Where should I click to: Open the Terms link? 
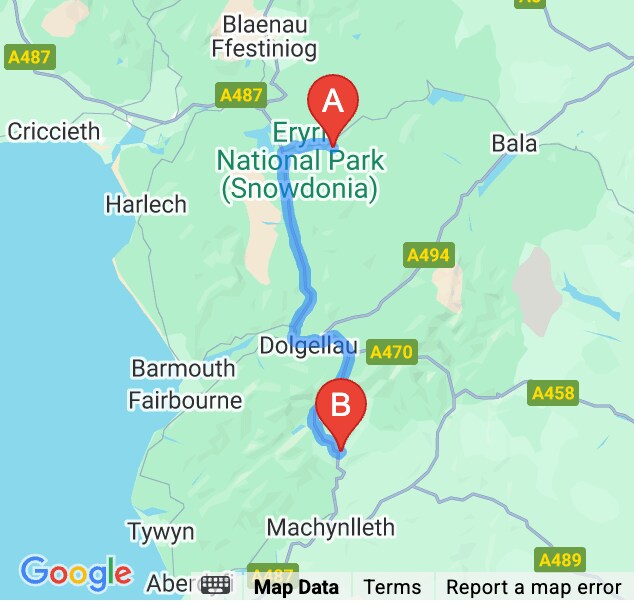tap(392, 587)
